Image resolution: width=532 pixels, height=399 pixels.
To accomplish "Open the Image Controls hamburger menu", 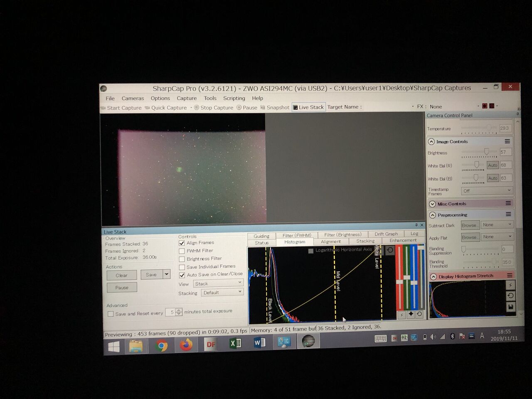I will pos(507,141).
